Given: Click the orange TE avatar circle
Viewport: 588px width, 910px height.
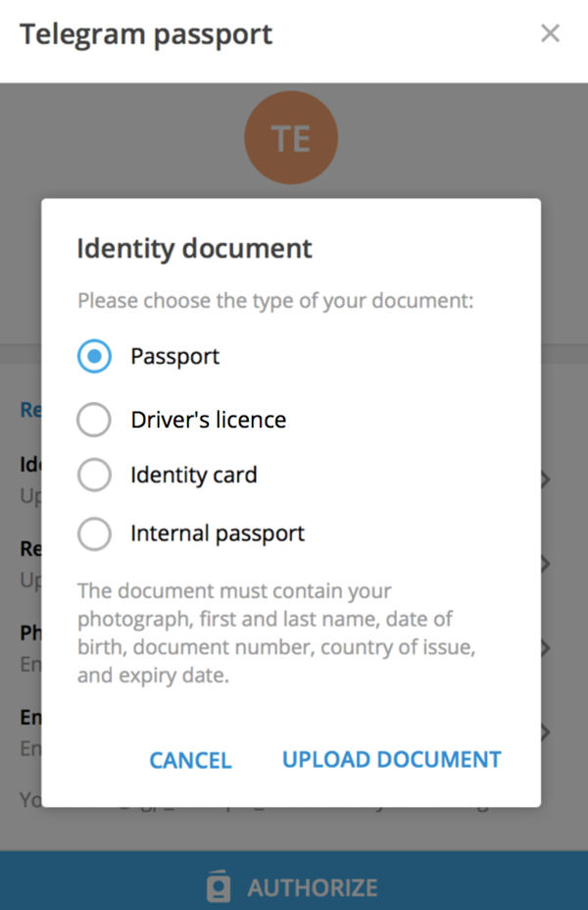Looking at the screenshot, I should (x=291, y=138).
